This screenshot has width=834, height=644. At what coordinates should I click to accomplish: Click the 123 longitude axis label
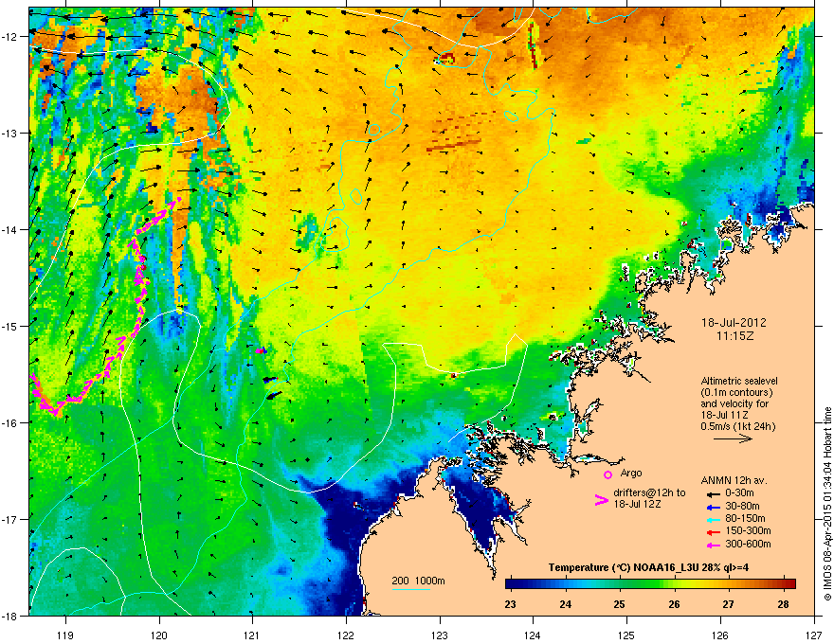click(x=440, y=635)
